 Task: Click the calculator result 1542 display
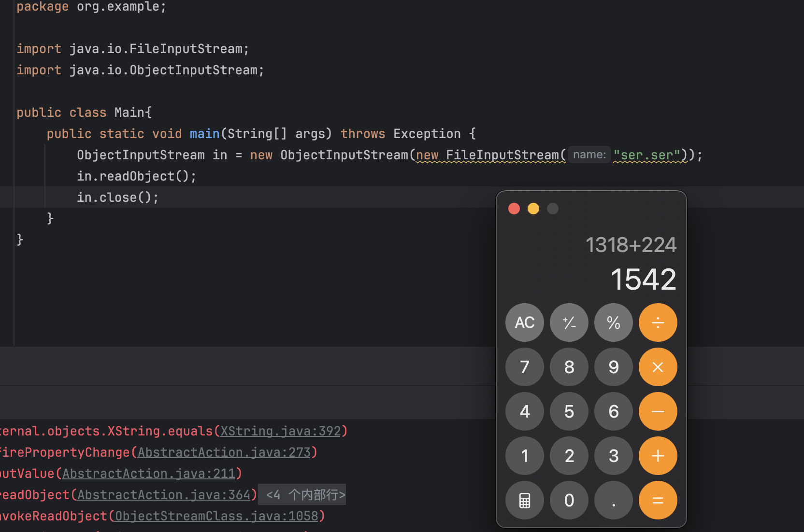tap(643, 280)
